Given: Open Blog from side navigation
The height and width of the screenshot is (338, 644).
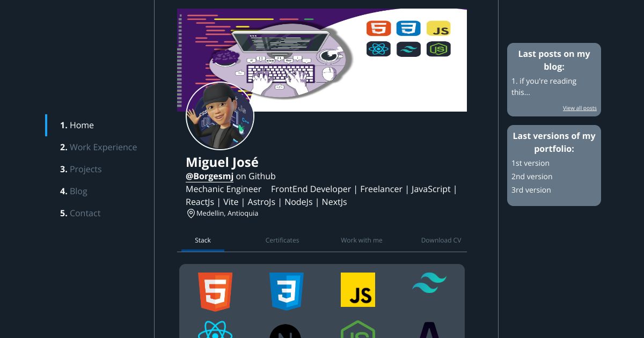Looking at the screenshot, I should tap(74, 191).
